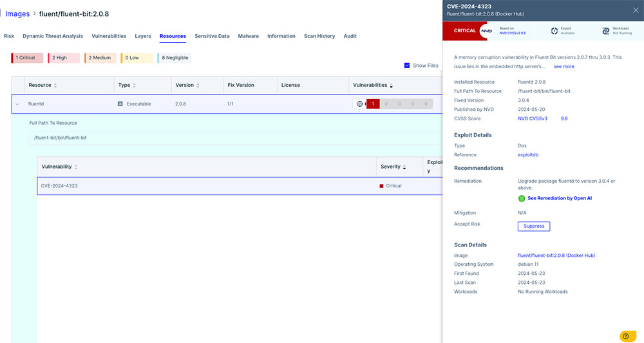The height and width of the screenshot is (343, 644).
Task: Click the red critical count 1 cell
Action: tap(373, 104)
